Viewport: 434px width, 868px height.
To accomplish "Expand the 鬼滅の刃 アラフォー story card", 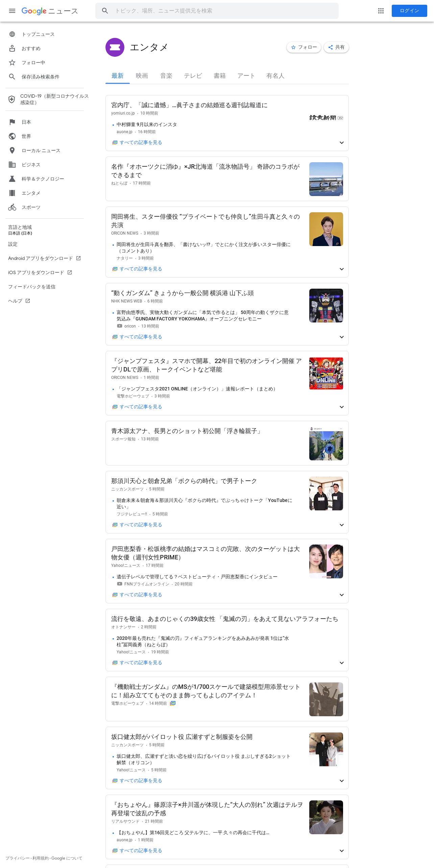I will click(x=342, y=663).
